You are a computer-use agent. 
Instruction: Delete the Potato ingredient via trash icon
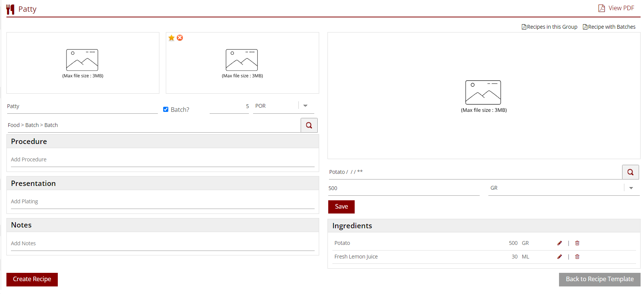(x=577, y=243)
